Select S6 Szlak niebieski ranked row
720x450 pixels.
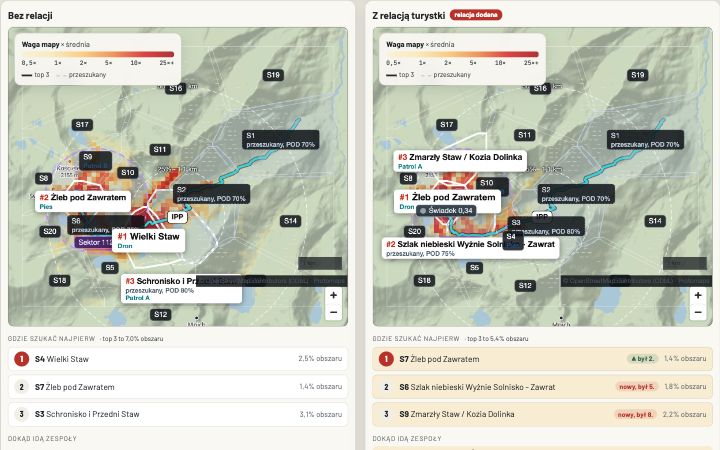click(x=542, y=387)
